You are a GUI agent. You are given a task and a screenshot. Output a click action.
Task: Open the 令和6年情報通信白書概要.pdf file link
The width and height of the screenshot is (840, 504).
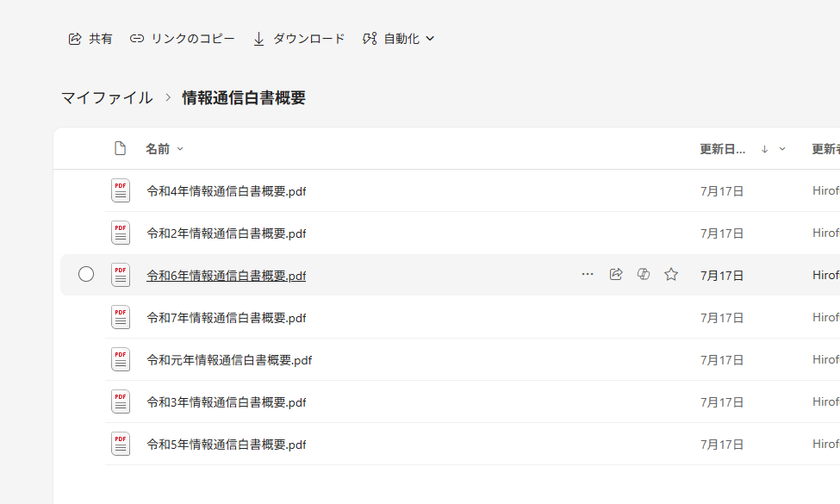pyautogui.click(x=226, y=276)
